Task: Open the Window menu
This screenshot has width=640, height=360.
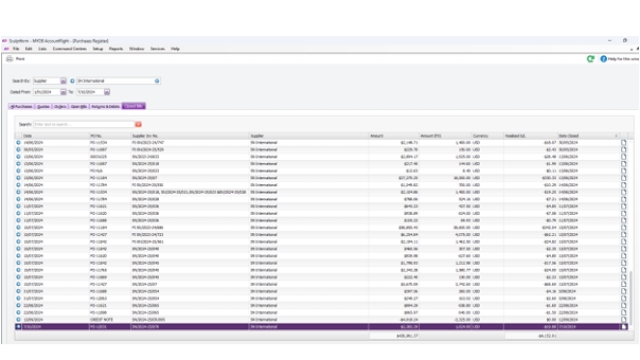Action: (137, 49)
